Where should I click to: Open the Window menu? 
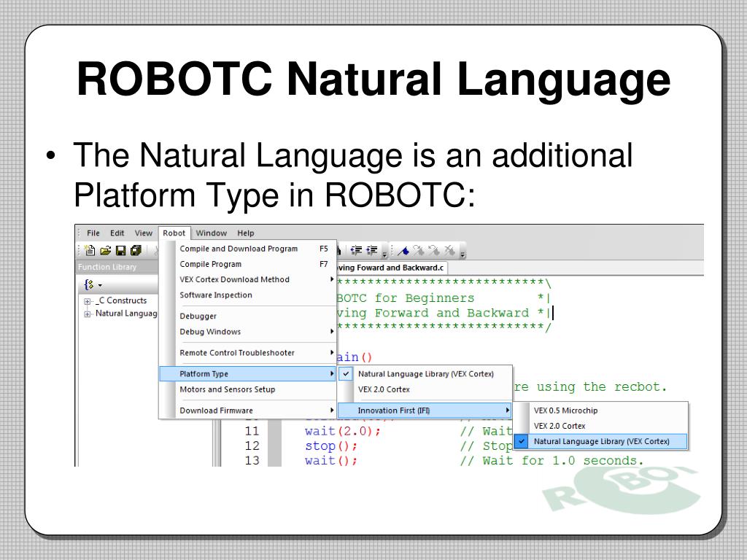212,233
